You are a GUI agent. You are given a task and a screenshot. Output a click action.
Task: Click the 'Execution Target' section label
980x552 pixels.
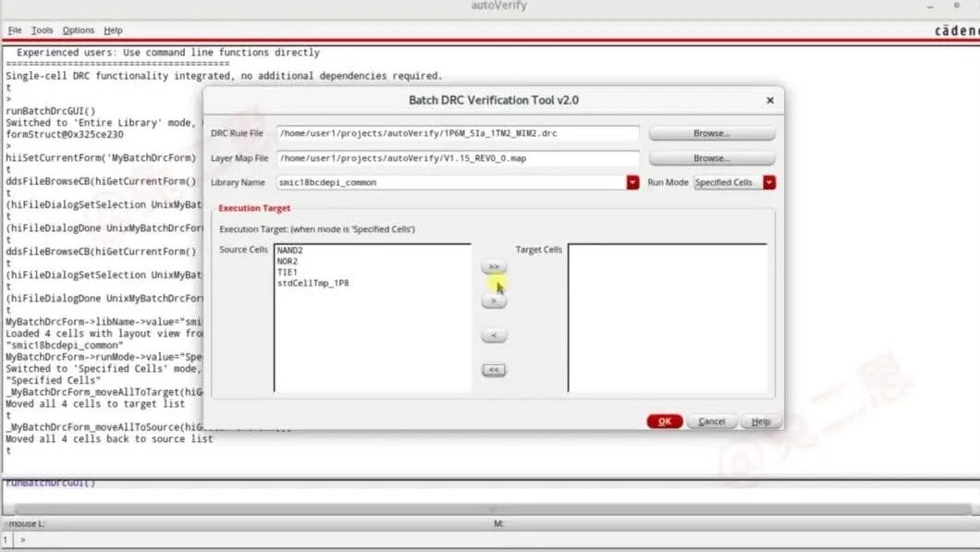point(254,208)
